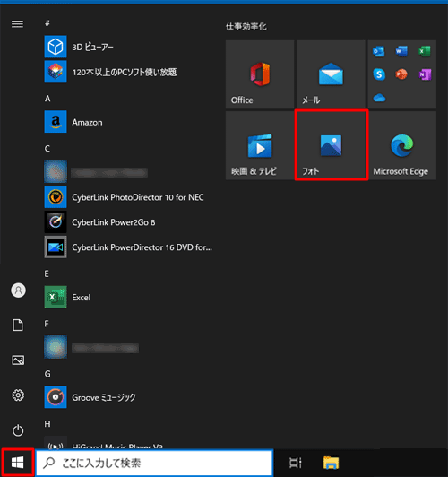
Task: Open the Documents sidebar icon
Action: (18, 325)
